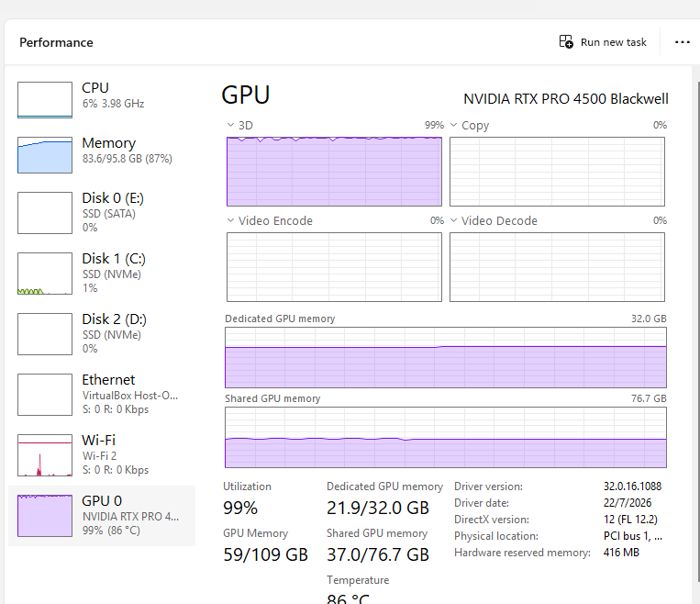Click the 32.0 GB dedicated graph maximum label

point(649,319)
